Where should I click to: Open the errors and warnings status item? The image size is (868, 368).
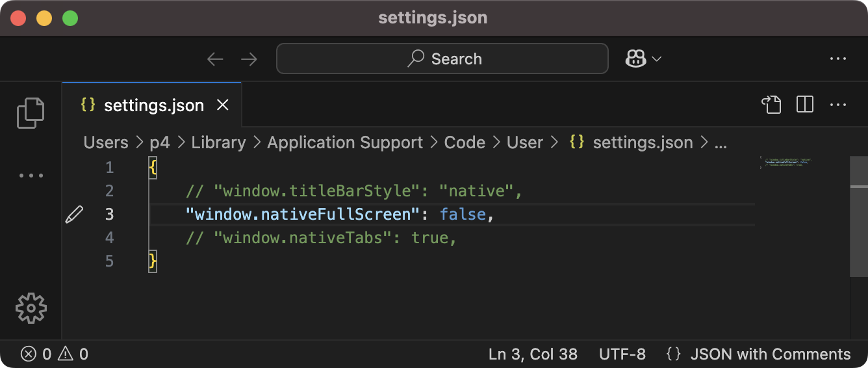(55, 354)
